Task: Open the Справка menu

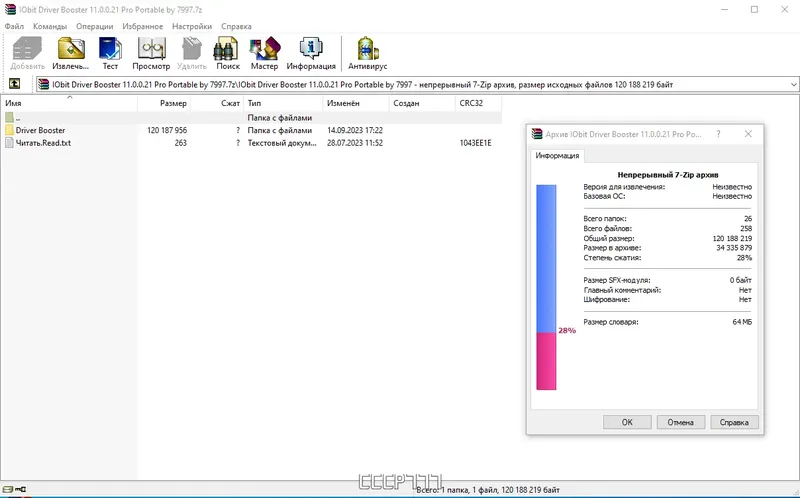Action: tap(236, 26)
